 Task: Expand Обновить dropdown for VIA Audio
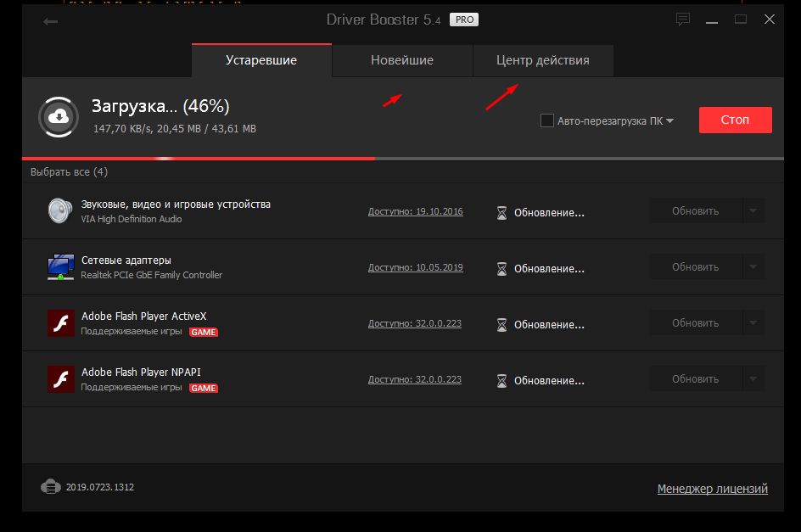(753, 210)
